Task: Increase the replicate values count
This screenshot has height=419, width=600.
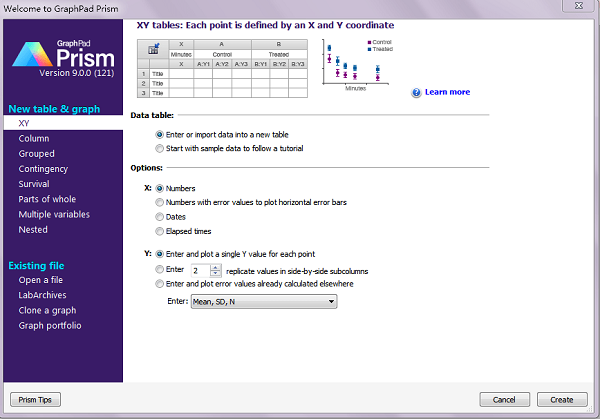Action: (215, 267)
